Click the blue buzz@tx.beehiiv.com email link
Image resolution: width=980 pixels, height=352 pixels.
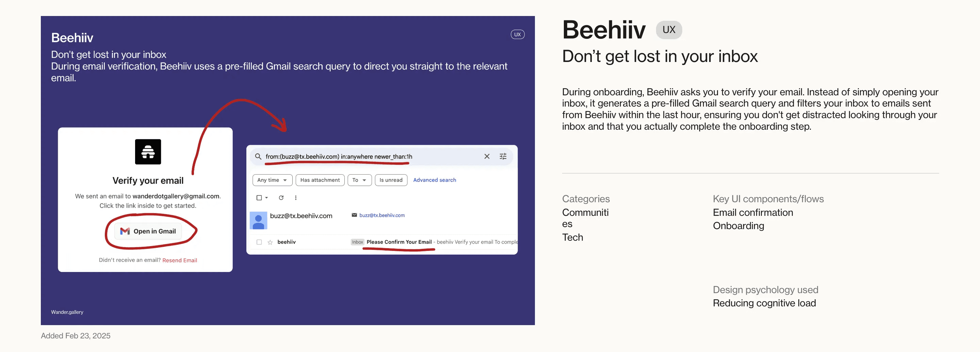coord(382,215)
